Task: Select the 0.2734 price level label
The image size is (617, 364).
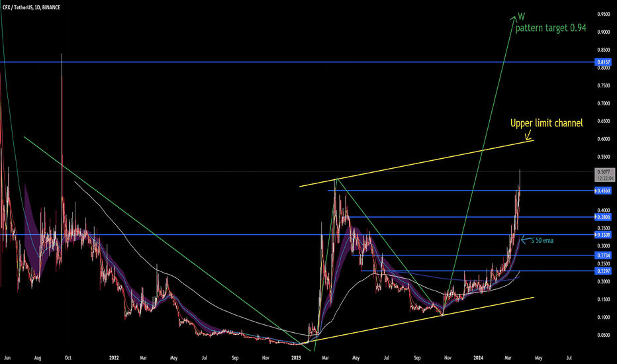Action: pos(603,255)
